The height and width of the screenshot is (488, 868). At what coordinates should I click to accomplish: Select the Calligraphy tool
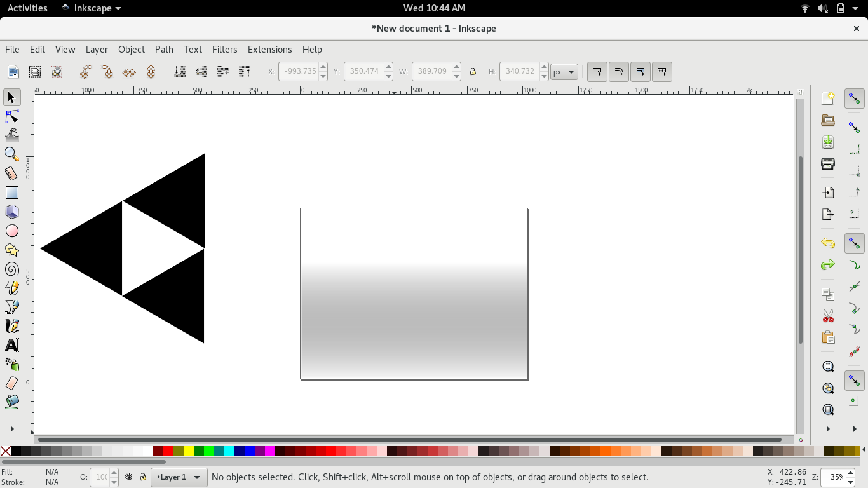click(12, 325)
